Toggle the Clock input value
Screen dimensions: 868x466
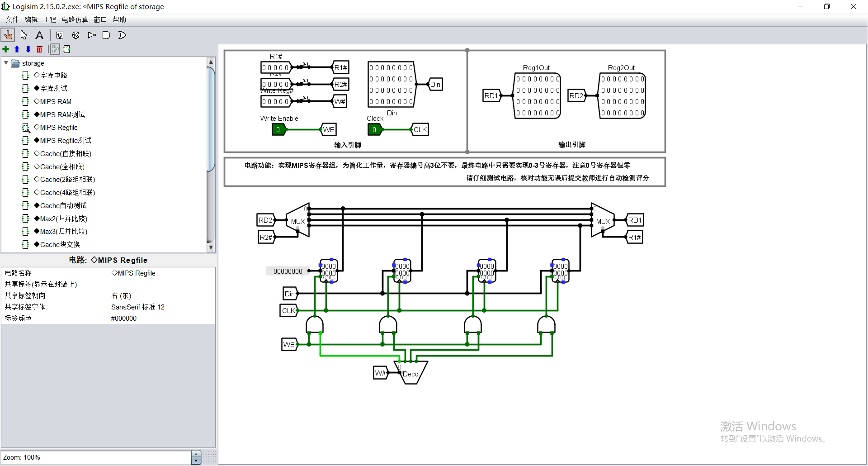[375, 129]
